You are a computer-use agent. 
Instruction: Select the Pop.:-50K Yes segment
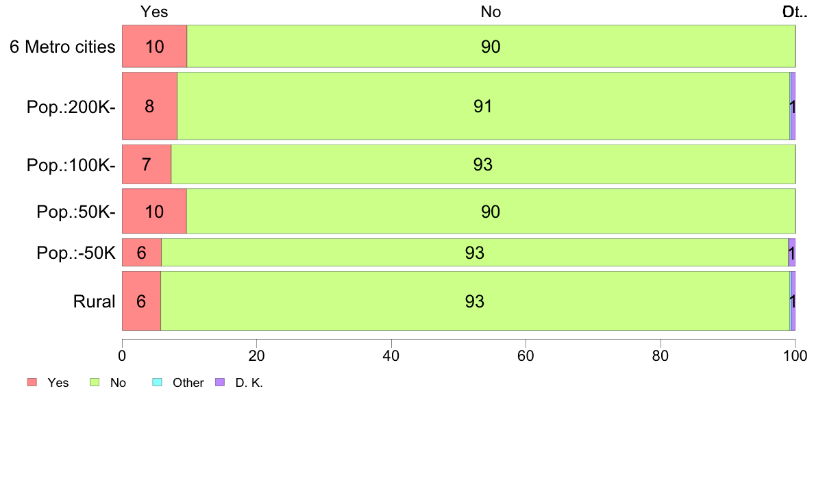(x=142, y=252)
